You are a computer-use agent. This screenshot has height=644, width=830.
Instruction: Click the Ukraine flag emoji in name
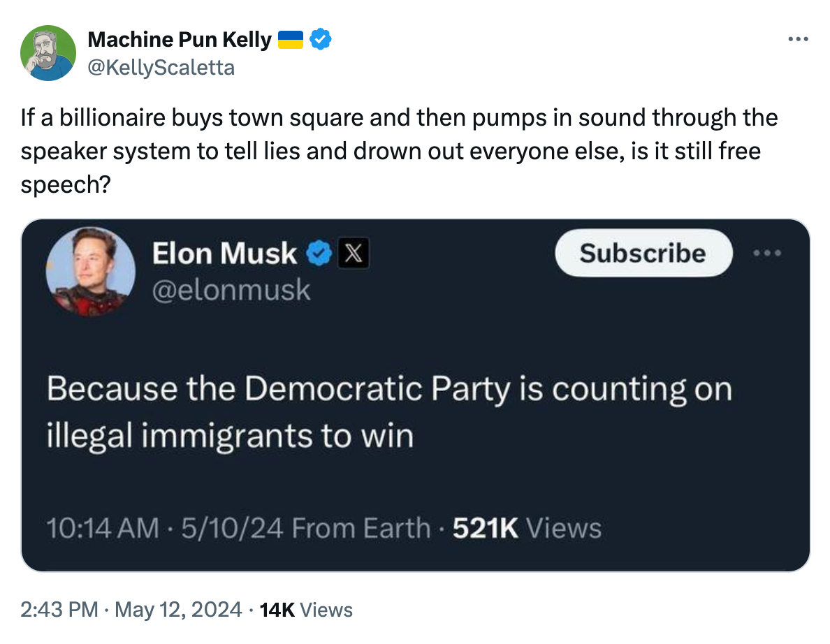291,40
